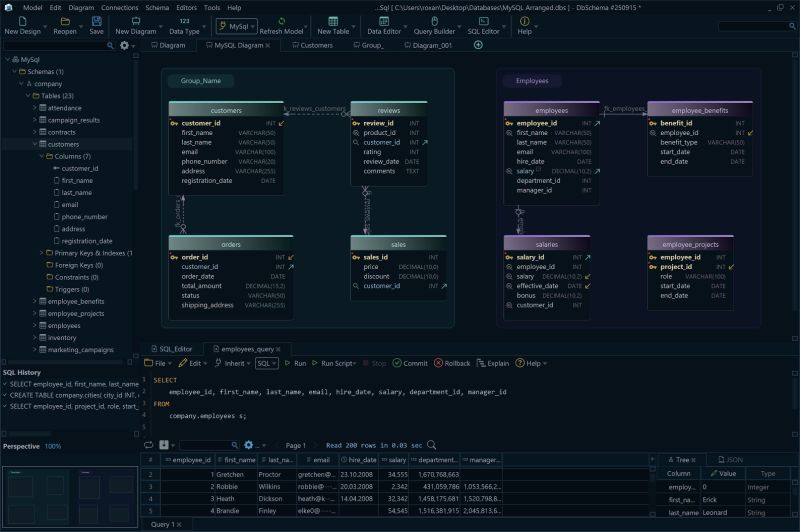Click the Help toolbar icon
This screenshot has width=800, height=532.
(524, 21)
